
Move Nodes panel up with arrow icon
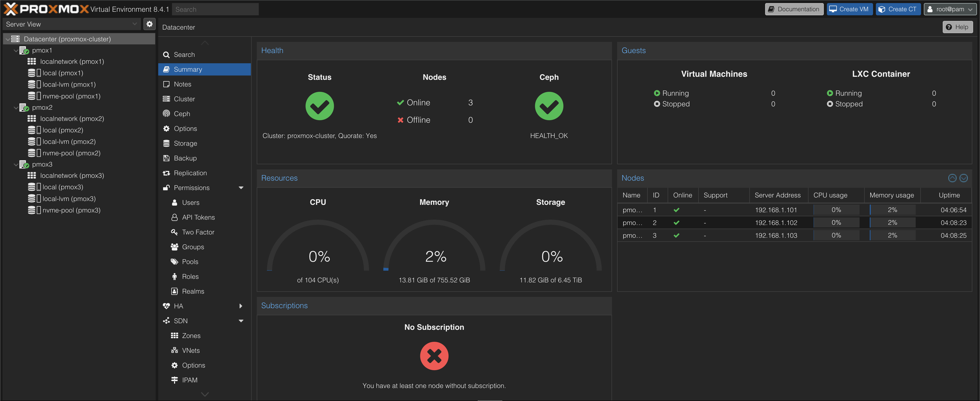[x=952, y=178]
